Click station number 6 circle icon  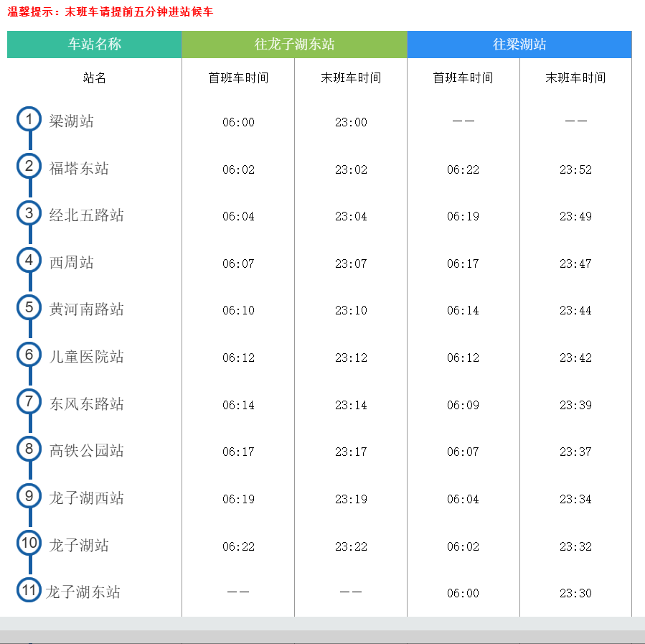[x=29, y=354]
